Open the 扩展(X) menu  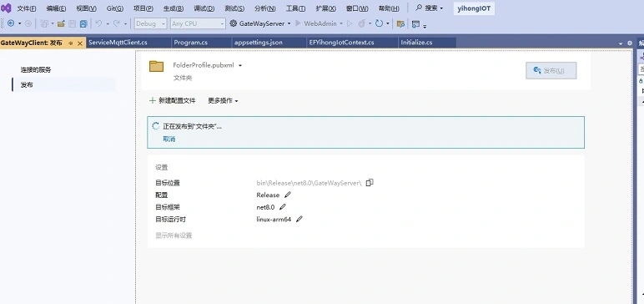325,8
